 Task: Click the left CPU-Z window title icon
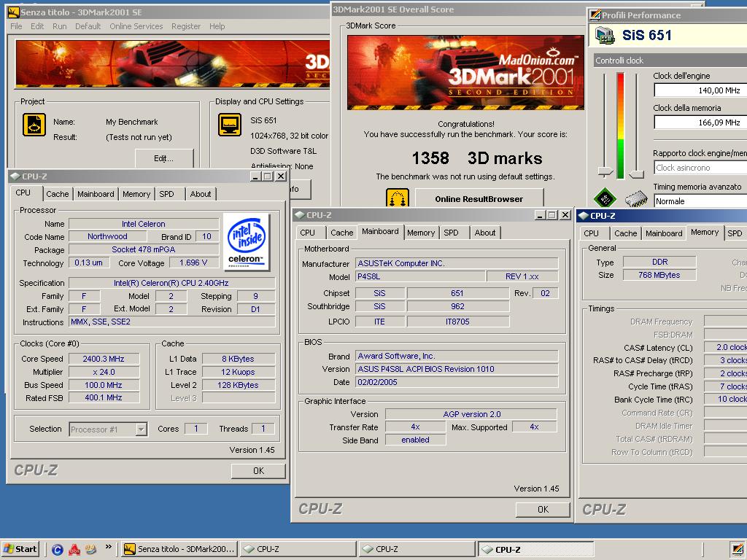[15, 176]
